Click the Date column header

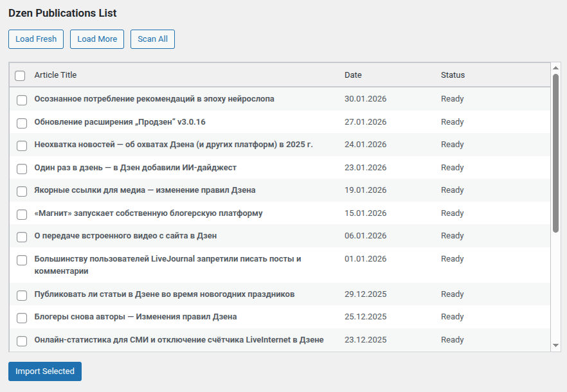353,75
